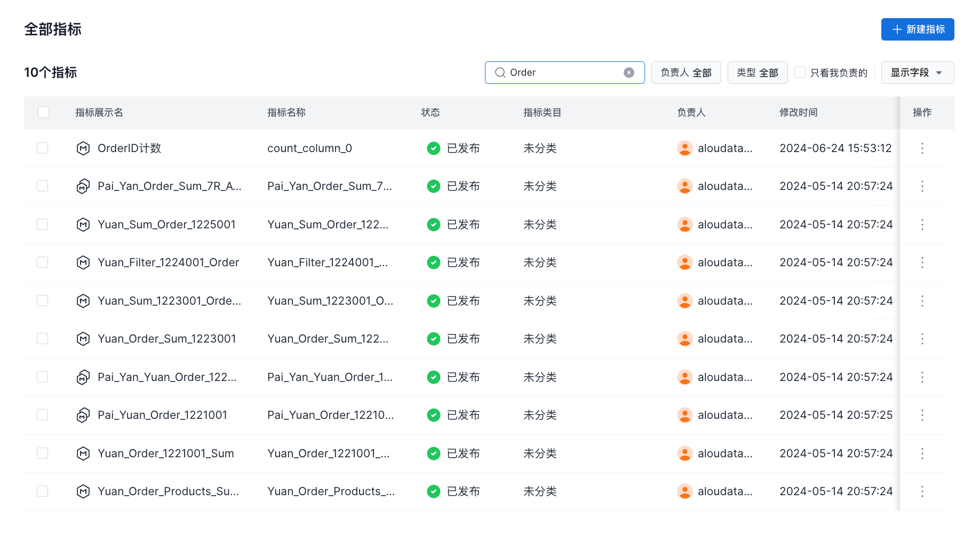Click the green published status icon for OrderID计数

pos(433,148)
